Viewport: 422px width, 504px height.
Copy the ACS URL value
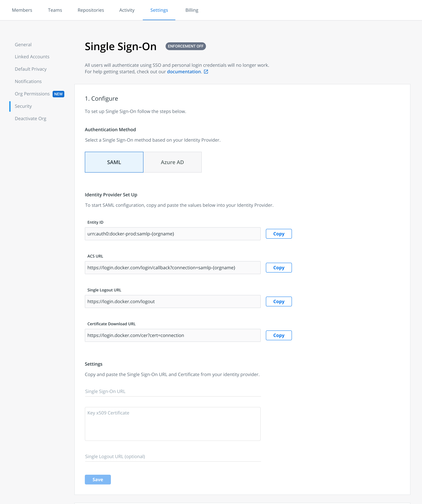[x=279, y=268]
